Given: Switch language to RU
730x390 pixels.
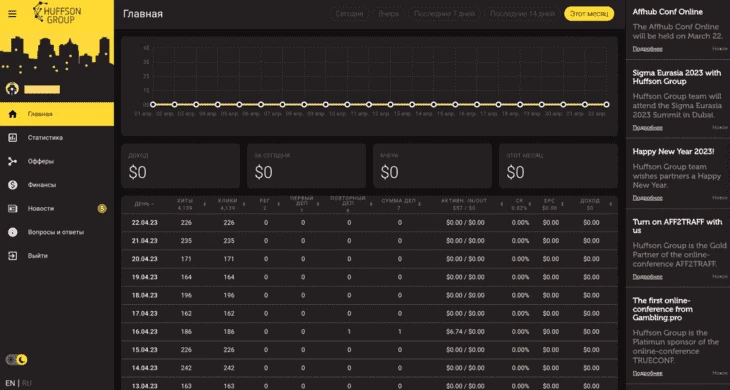Looking at the screenshot, I should 27,383.
